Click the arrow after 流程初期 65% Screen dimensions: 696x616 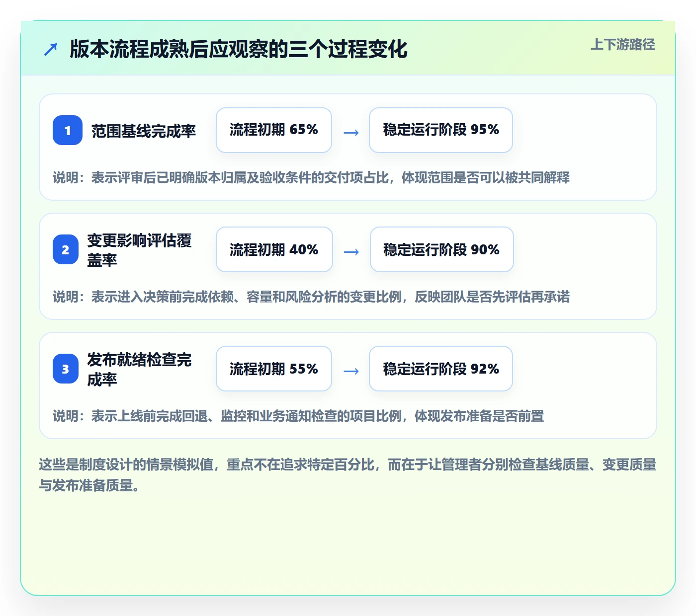point(351,133)
